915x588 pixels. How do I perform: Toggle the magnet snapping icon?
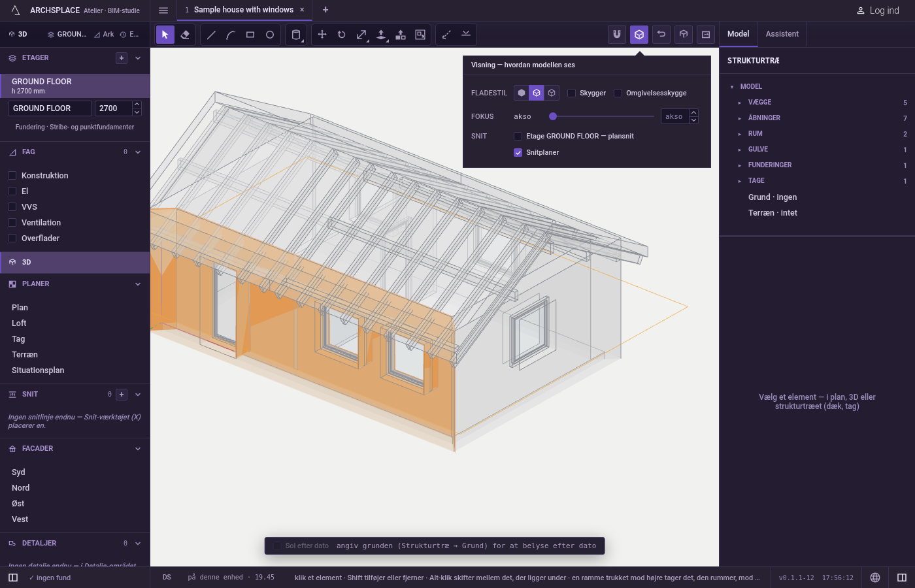(617, 35)
